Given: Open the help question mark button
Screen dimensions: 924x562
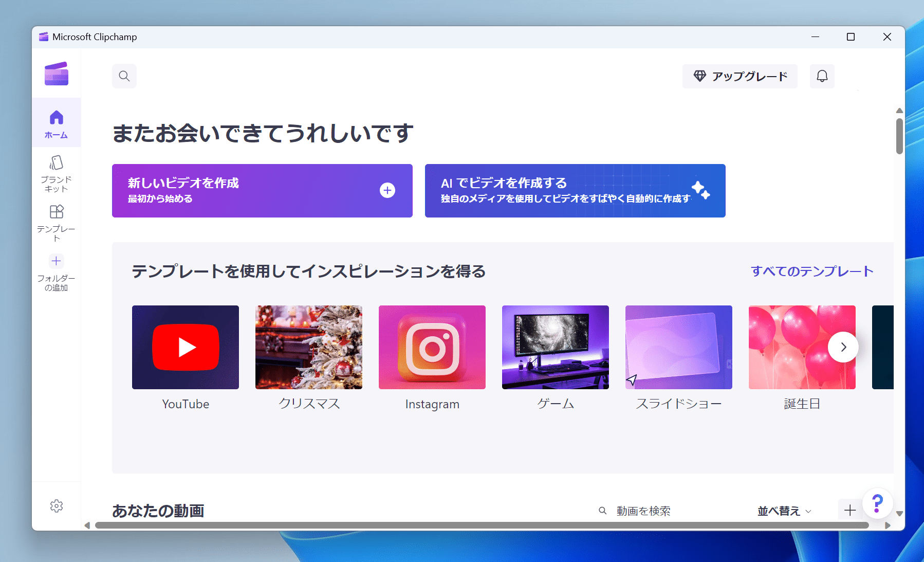Looking at the screenshot, I should tap(877, 503).
